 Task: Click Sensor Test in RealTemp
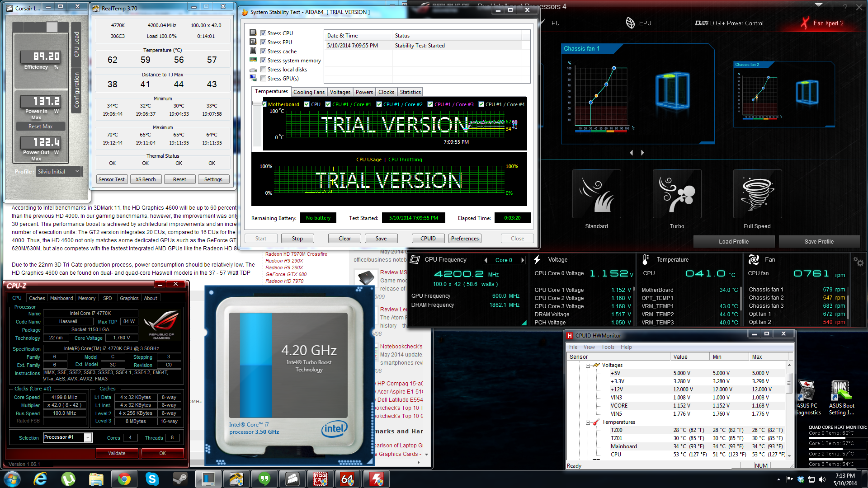pyautogui.click(x=112, y=179)
